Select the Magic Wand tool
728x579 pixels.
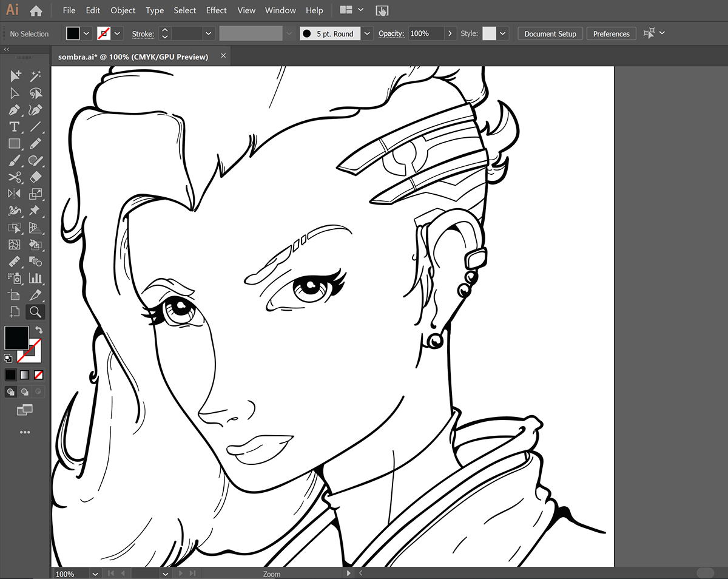pyautogui.click(x=36, y=76)
